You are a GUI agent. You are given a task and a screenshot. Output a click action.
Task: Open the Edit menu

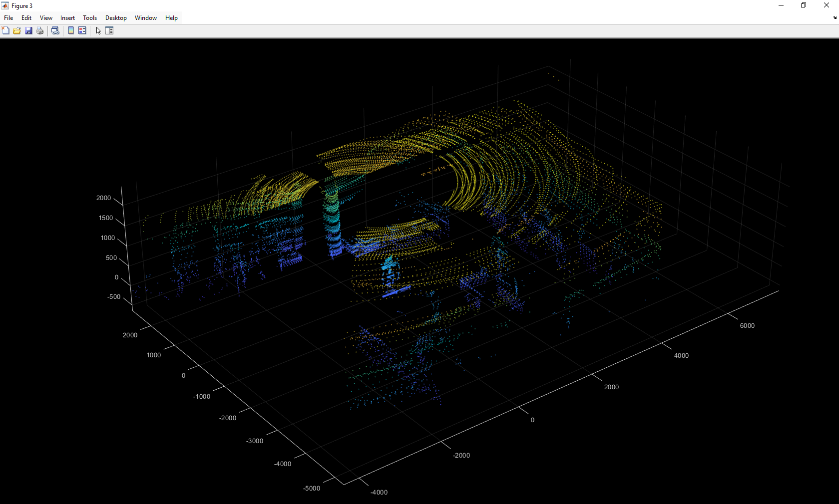coord(26,18)
